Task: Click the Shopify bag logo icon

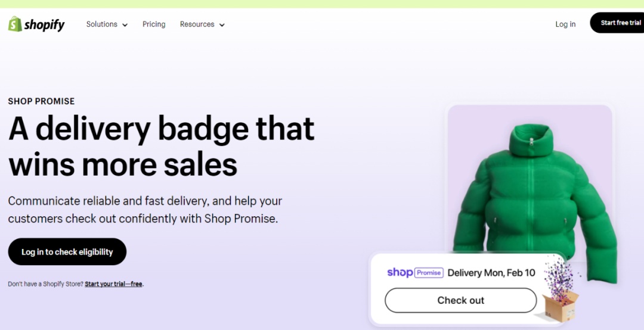Action: 15,24
